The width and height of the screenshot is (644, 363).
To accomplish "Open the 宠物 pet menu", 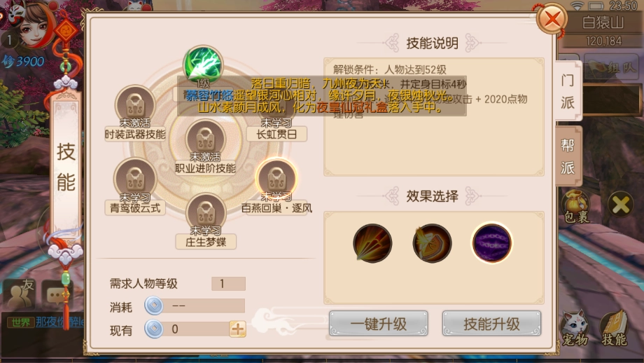I will pyautogui.click(x=575, y=328).
